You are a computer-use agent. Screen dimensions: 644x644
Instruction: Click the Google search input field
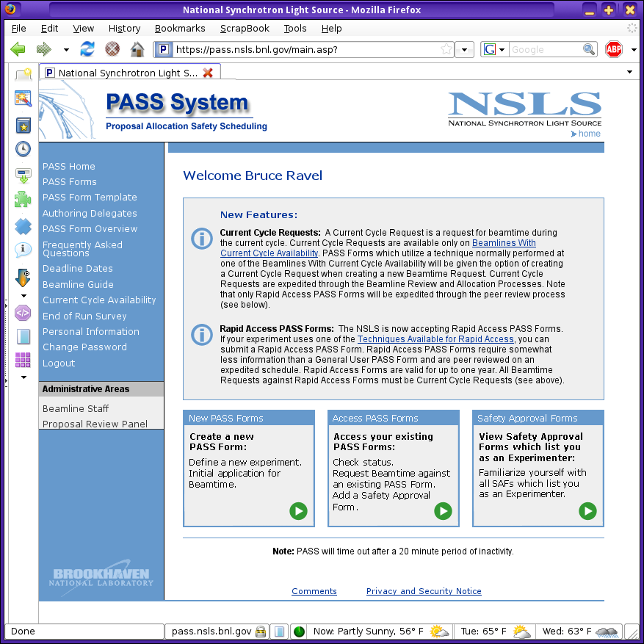point(546,50)
